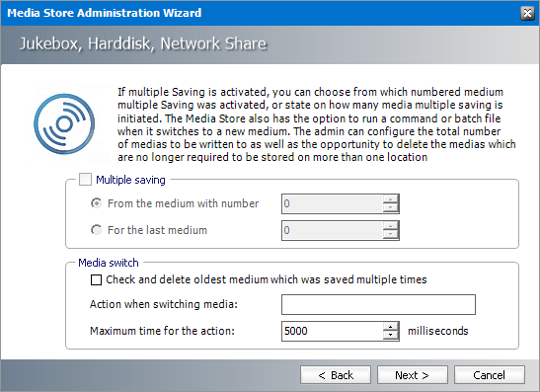The height and width of the screenshot is (392, 540).
Task: Click the Maximum time for the action label
Action: [x=162, y=331]
